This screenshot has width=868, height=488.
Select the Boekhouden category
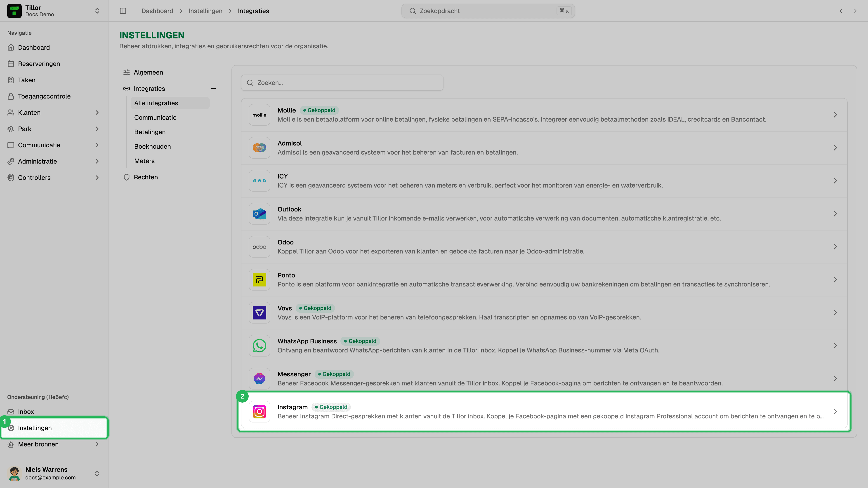coord(170,146)
